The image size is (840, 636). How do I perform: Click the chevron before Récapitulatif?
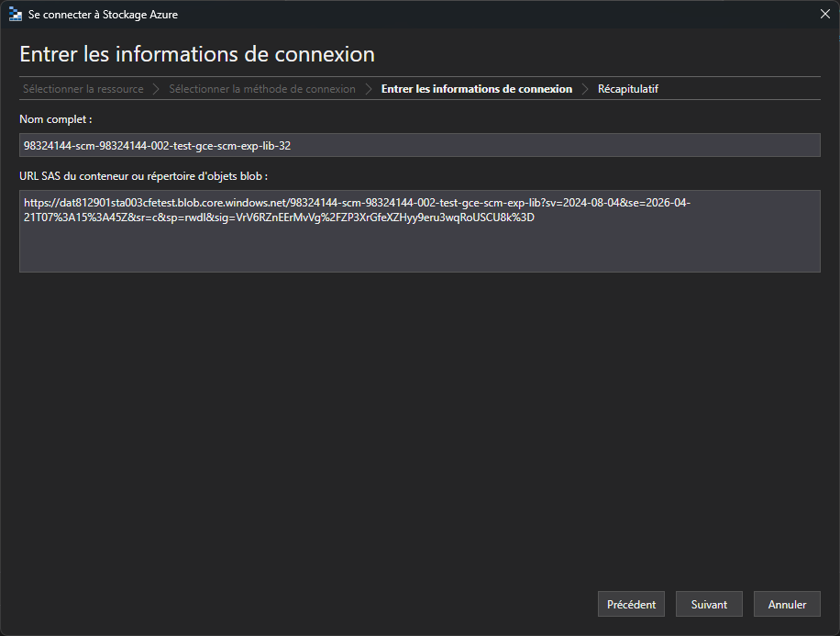585,89
